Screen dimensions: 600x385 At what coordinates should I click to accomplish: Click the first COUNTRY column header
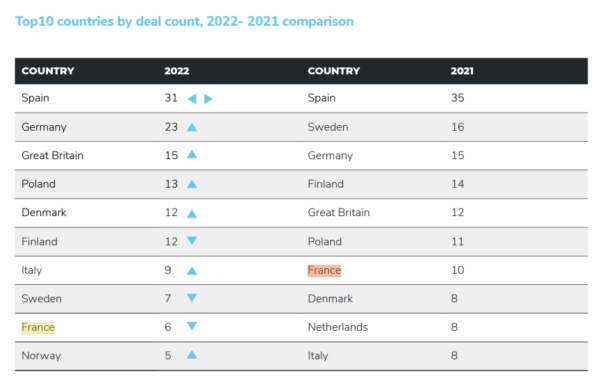click(48, 71)
